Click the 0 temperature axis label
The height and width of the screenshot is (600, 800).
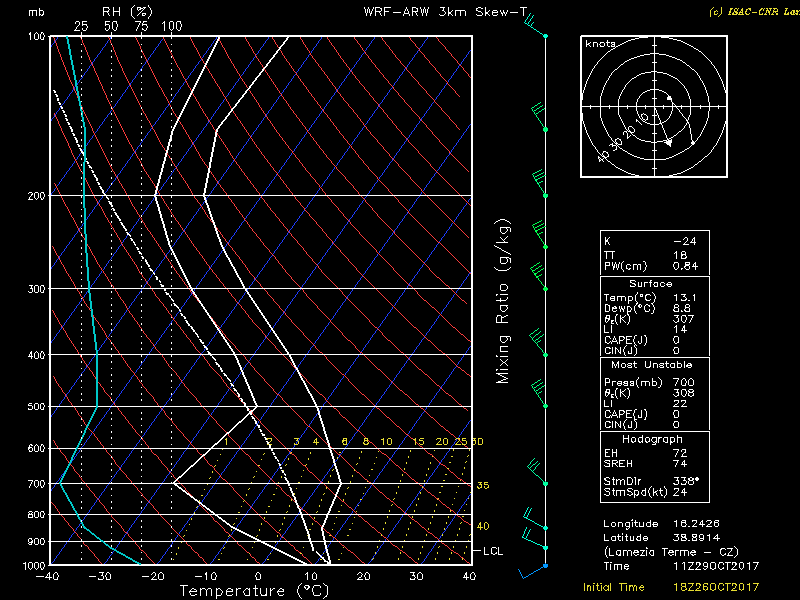258,577
